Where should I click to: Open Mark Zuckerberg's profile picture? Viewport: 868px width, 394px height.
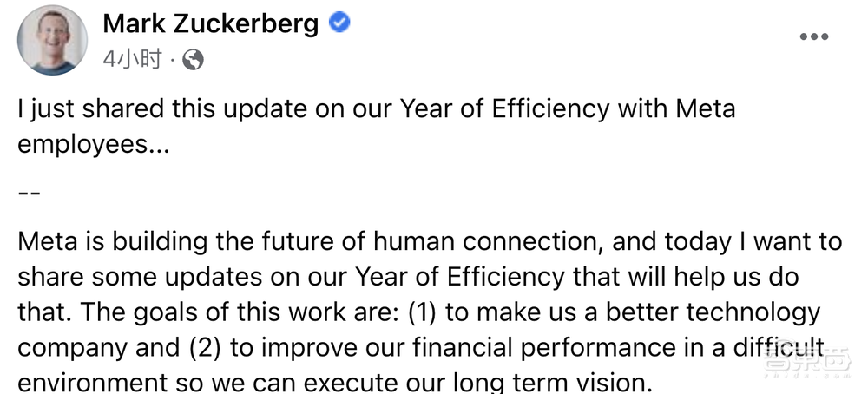(x=53, y=40)
